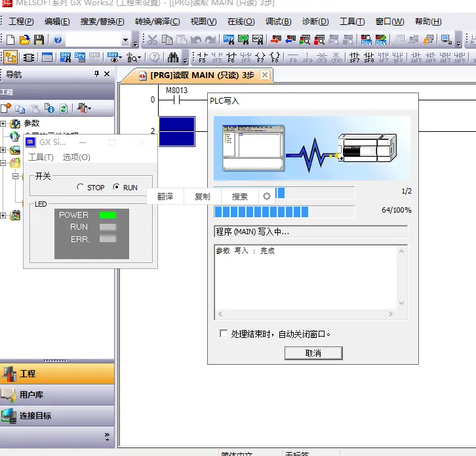Click the binoculars find icon
The image size is (476, 456).
(173, 58)
